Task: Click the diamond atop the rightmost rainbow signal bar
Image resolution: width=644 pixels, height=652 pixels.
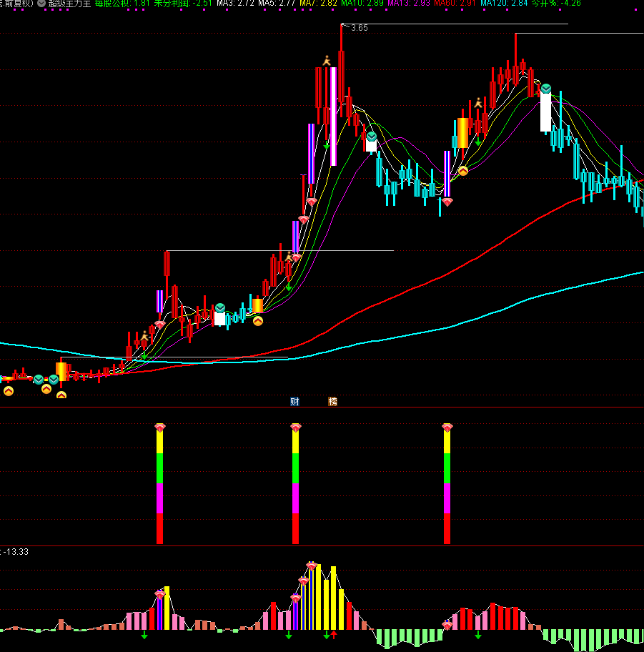Action: 447,428
